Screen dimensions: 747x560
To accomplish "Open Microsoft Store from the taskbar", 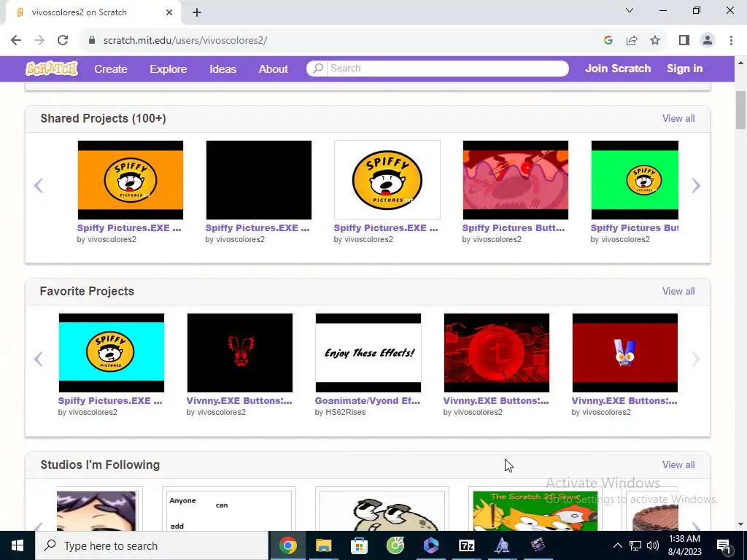I will tap(359, 545).
